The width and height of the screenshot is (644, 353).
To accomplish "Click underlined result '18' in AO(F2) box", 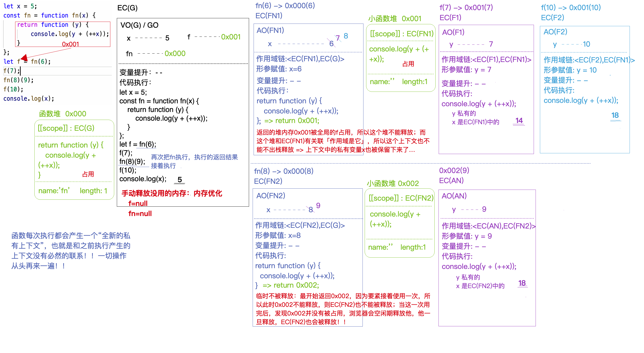I will coord(615,115).
